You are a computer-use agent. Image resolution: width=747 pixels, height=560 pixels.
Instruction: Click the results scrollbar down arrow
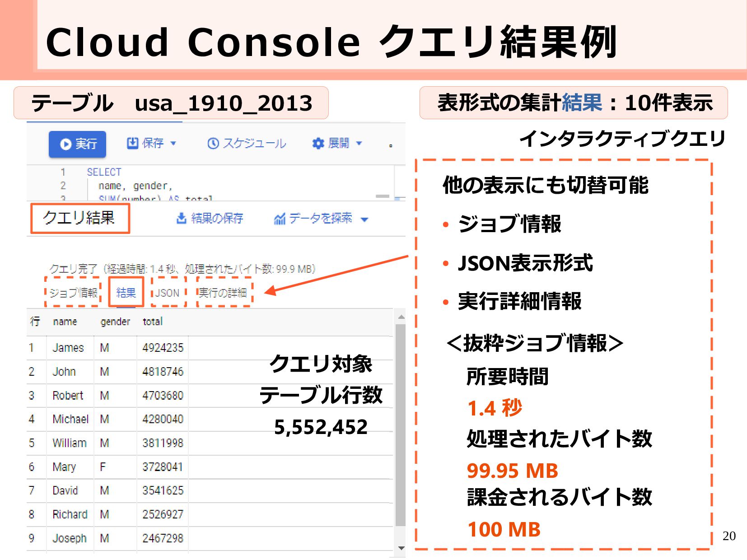tap(401, 548)
